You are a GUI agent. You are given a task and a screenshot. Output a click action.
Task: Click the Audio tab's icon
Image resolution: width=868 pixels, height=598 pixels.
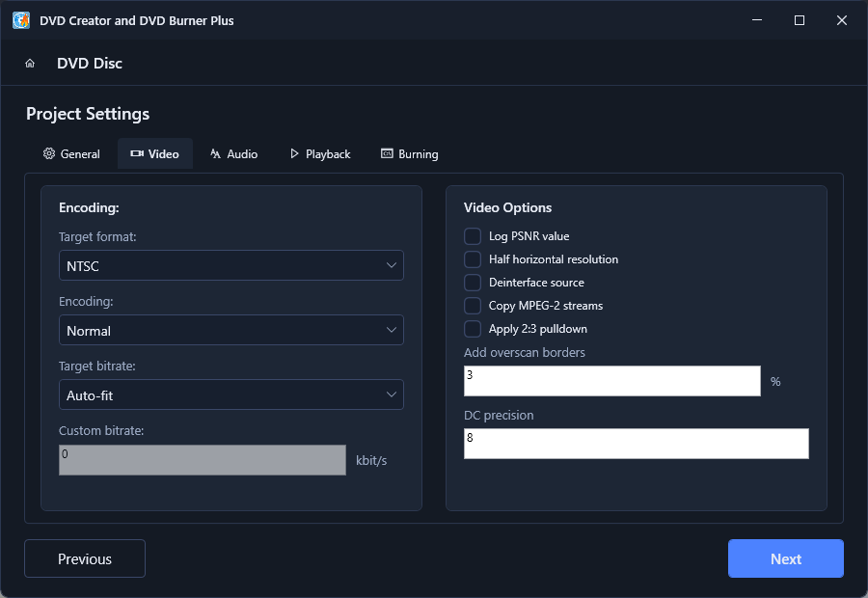215,153
